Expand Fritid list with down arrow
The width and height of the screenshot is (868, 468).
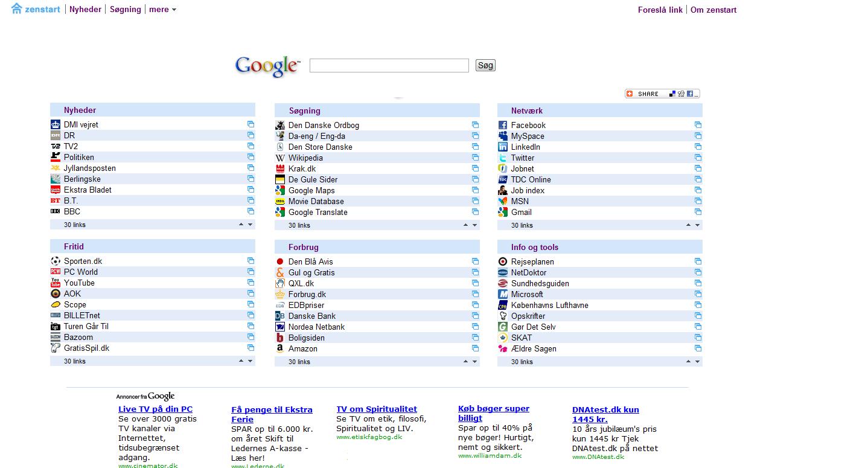251,361
